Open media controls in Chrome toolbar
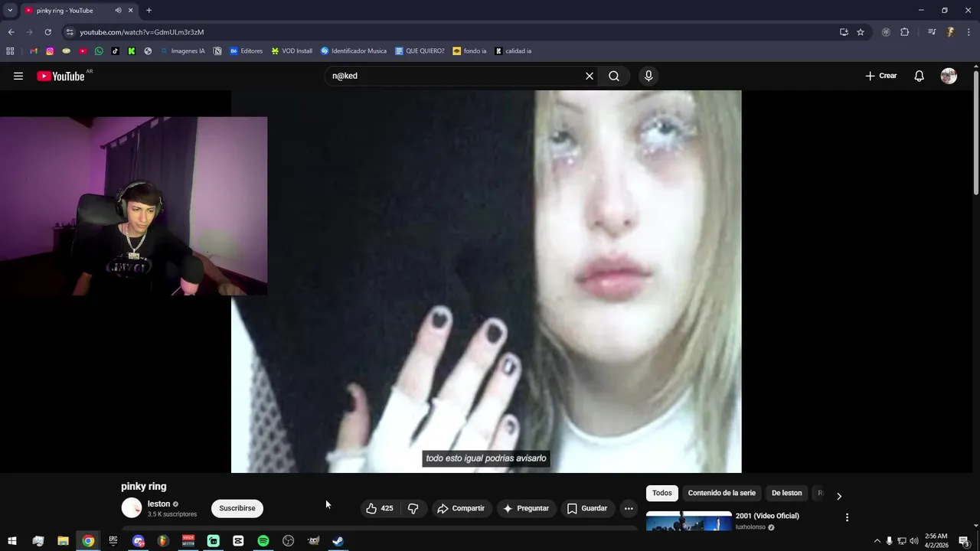 pyautogui.click(x=932, y=32)
